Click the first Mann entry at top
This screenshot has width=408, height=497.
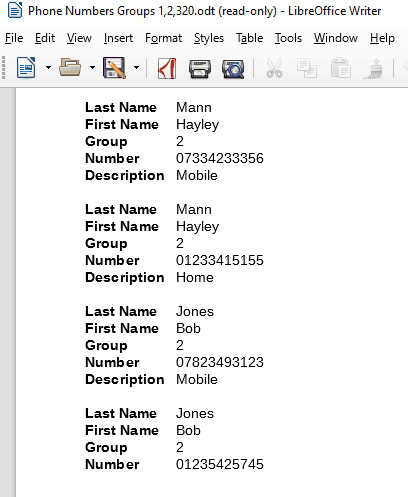(194, 107)
